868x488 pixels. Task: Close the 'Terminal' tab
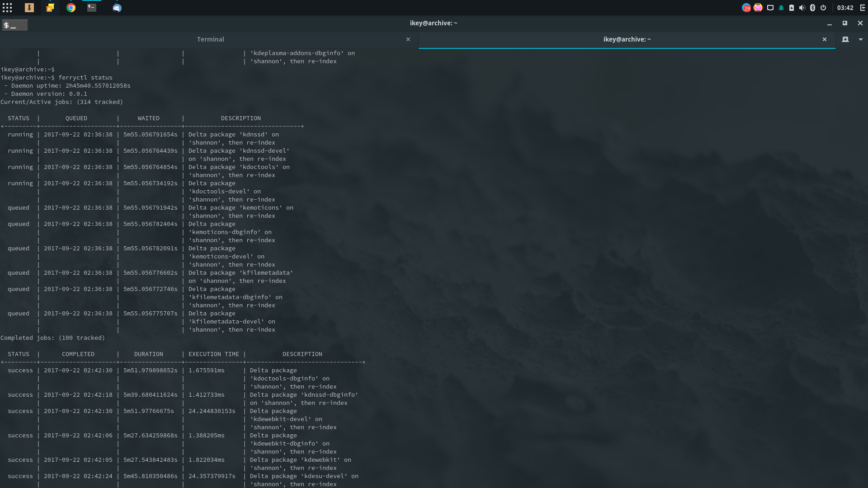408,39
